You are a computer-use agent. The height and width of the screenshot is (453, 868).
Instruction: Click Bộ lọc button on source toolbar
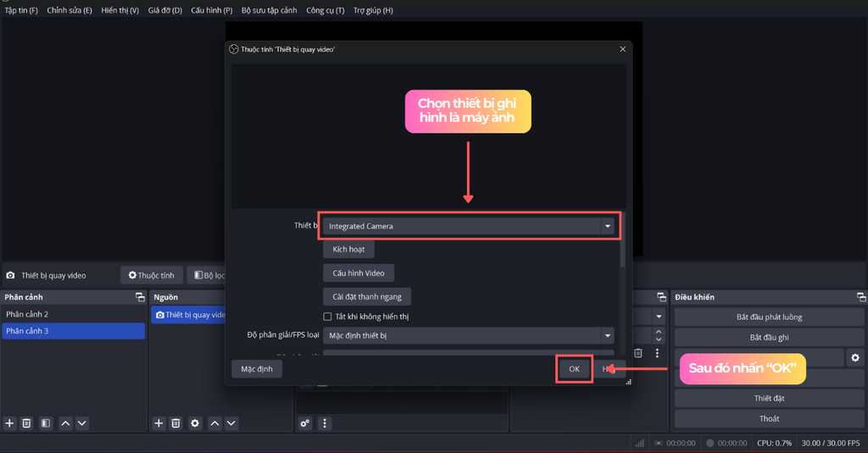[x=207, y=275]
